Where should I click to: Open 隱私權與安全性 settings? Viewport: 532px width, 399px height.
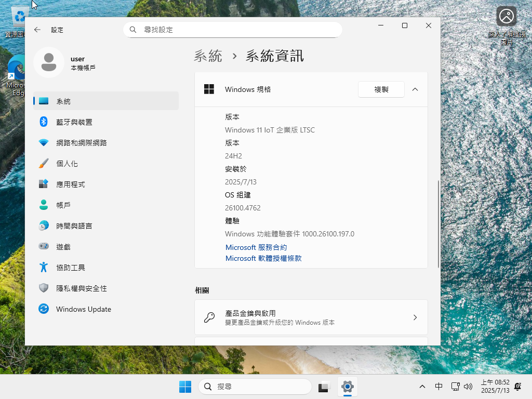(81, 288)
